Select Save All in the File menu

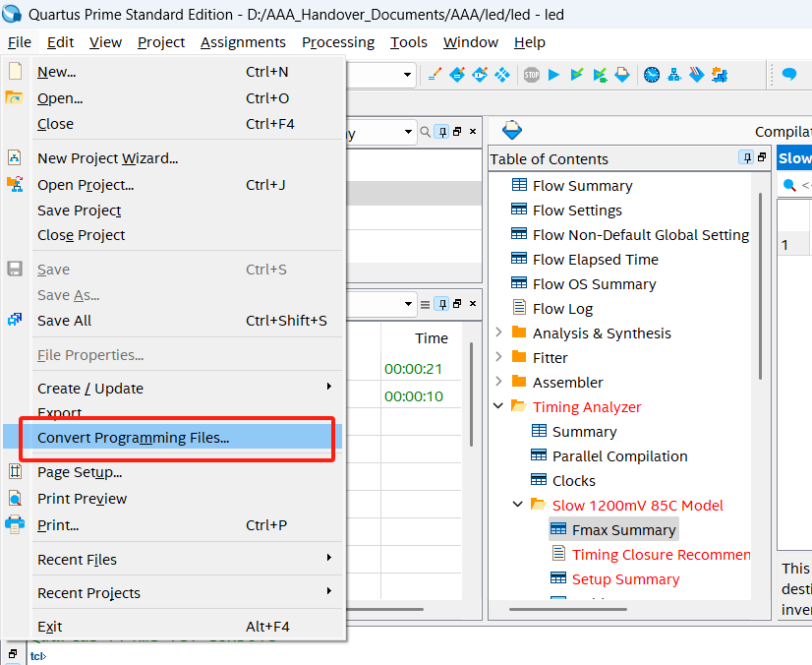[x=173, y=321]
